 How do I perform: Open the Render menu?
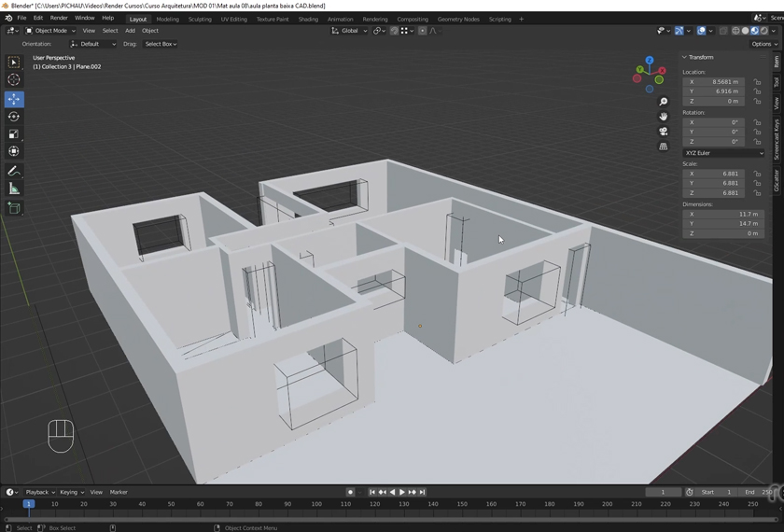point(59,18)
